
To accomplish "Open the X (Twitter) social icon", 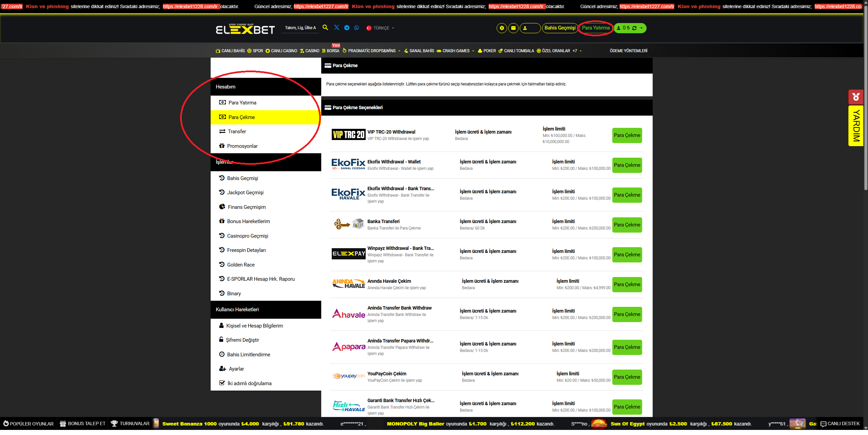I will tap(336, 27).
